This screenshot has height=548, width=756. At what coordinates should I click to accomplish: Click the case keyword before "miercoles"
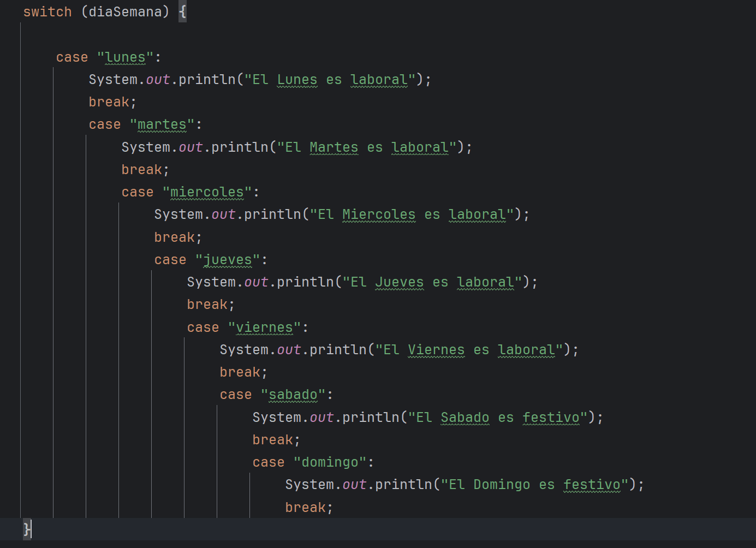coord(138,192)
